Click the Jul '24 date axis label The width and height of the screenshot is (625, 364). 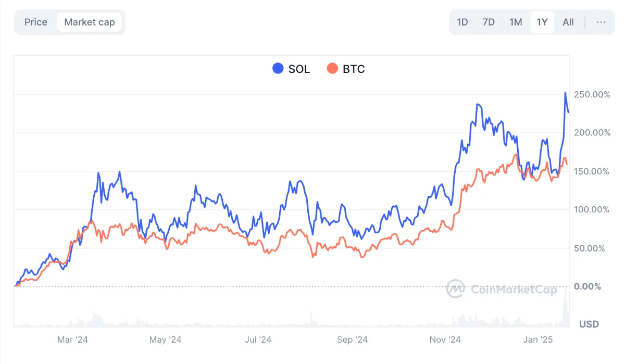pos(258,340)
